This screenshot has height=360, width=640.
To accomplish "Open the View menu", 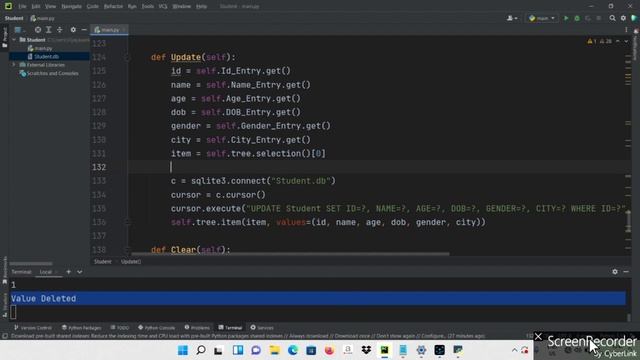I will pyautogui.click(x=50, y=7).
